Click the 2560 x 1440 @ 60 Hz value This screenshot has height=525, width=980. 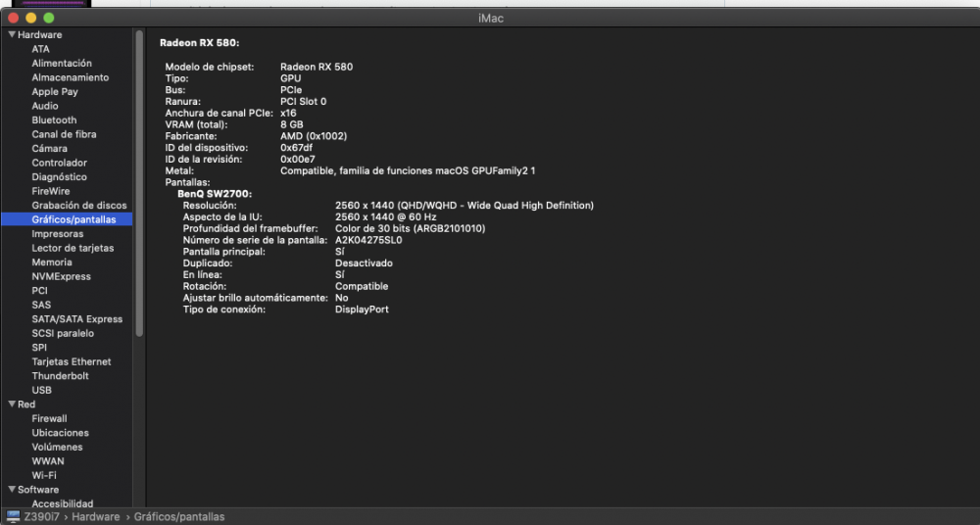point(385,216)
